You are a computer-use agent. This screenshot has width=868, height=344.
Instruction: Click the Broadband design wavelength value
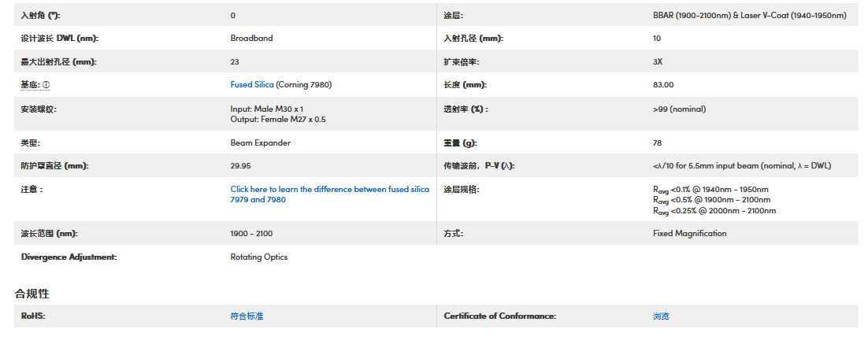pyautogui.click(x=251, y=38)
